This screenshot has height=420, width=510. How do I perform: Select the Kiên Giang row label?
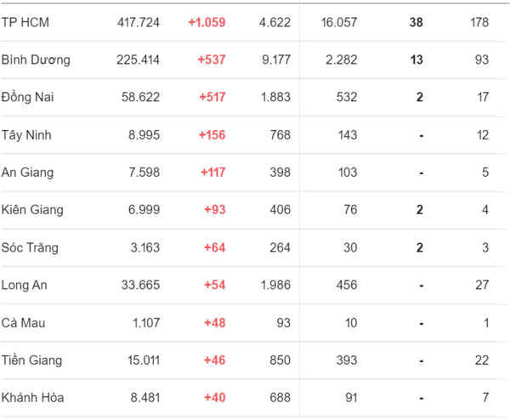point(32,210)
